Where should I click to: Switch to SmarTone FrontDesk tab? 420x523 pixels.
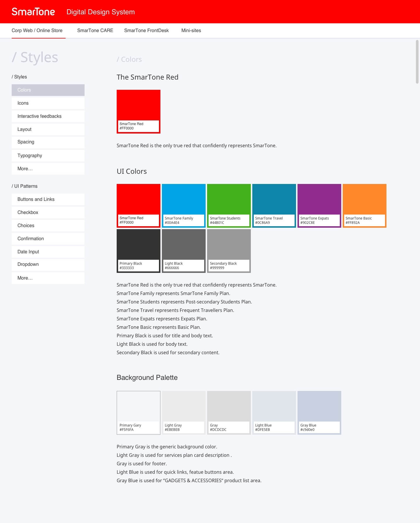coord(146,31)
